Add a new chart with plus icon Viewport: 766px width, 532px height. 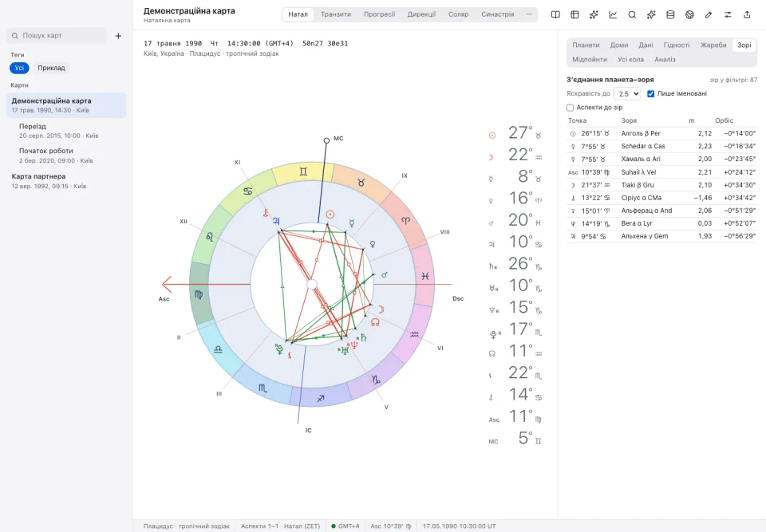(x=118, y=36)
